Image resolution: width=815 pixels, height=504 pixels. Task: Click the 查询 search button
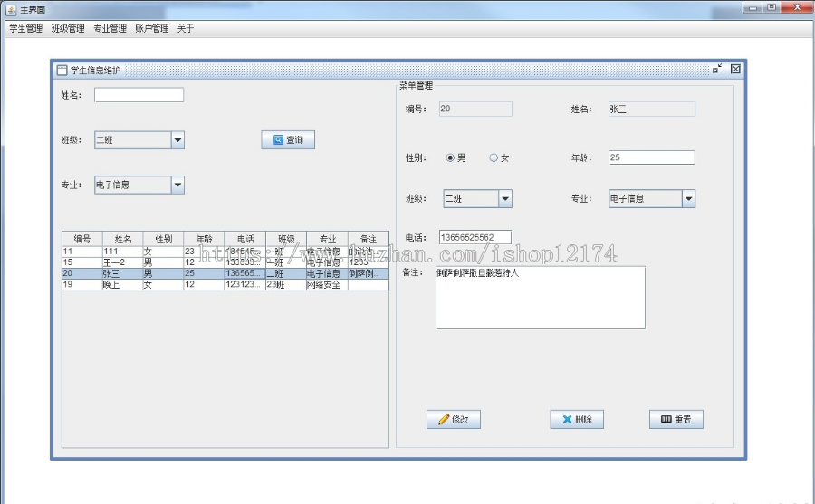click(288, 139)
